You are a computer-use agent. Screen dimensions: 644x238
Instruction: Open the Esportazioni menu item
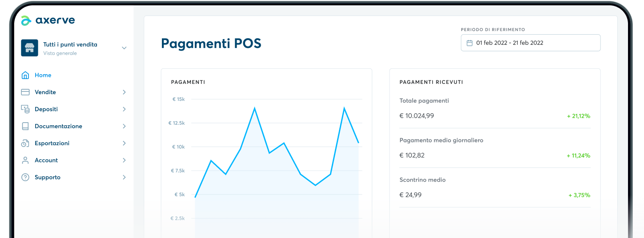point(52,143)
